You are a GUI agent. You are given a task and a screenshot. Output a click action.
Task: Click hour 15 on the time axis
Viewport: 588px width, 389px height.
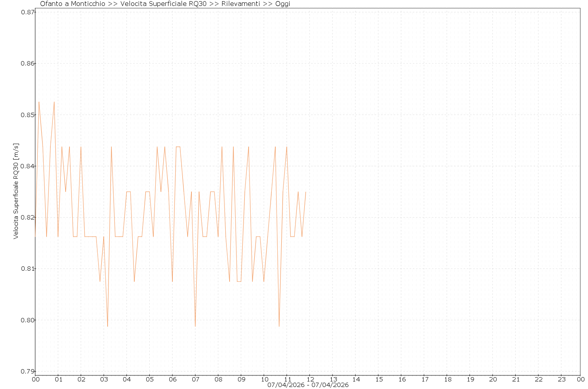click(x=379, y=379)
